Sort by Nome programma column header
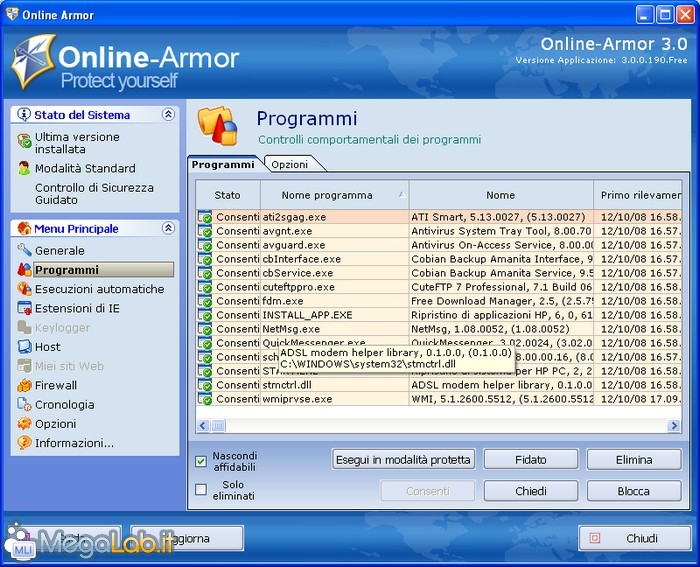Image resolution: width=700 pixels, height=567 pixels. tap(334, 195)
